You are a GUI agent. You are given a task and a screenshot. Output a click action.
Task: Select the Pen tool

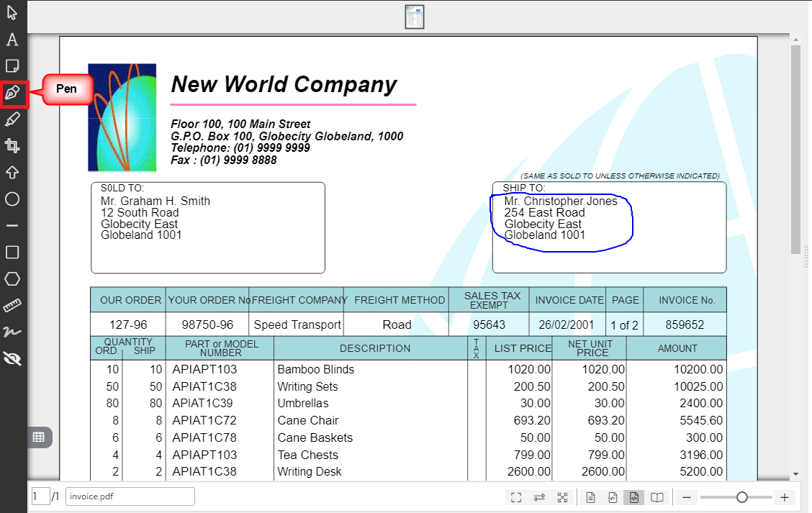(13, 93)
